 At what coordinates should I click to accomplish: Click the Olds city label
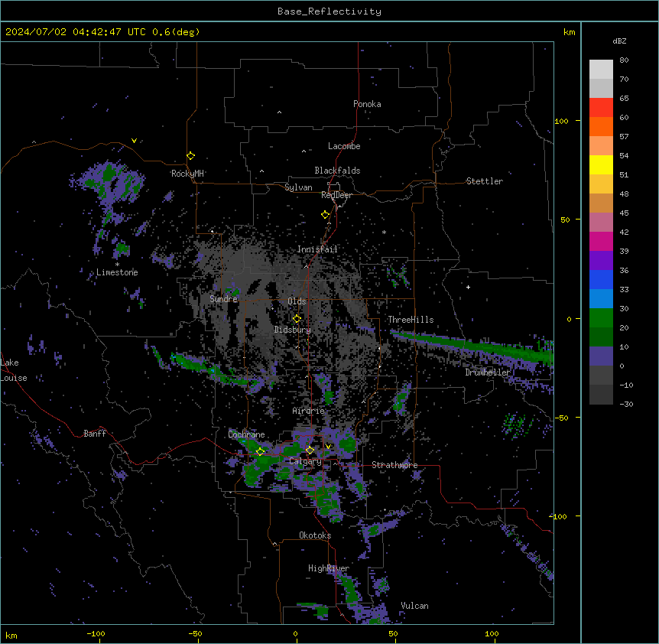[297, 301]
